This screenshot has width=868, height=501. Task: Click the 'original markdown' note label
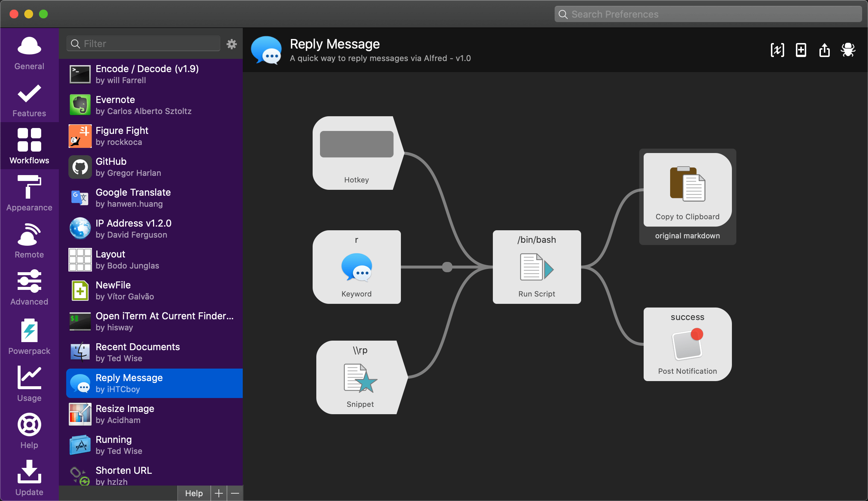[687, 236]
